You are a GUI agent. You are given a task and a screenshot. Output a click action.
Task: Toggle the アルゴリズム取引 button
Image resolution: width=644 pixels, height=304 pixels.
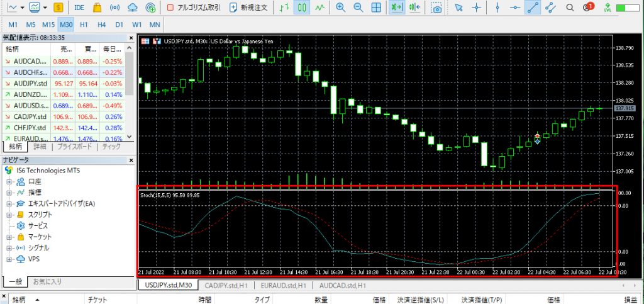click(194, 8)
